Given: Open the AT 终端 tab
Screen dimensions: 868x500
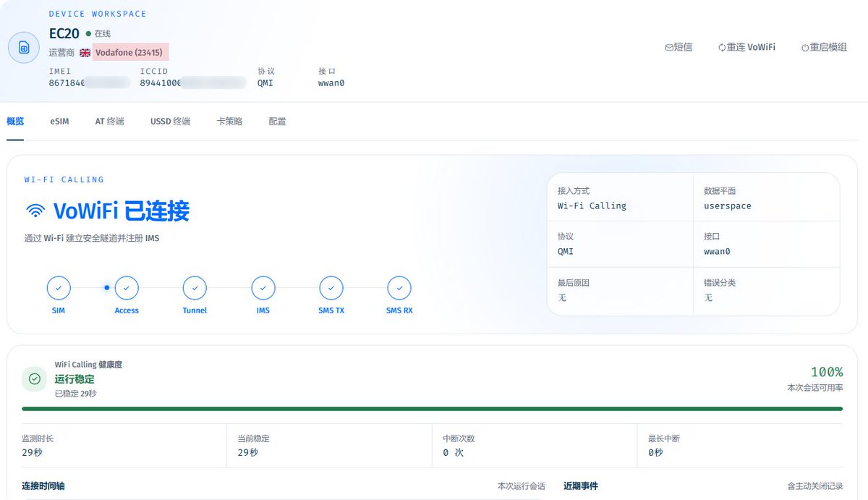Looking at the screenshot, I should [109, 121].
